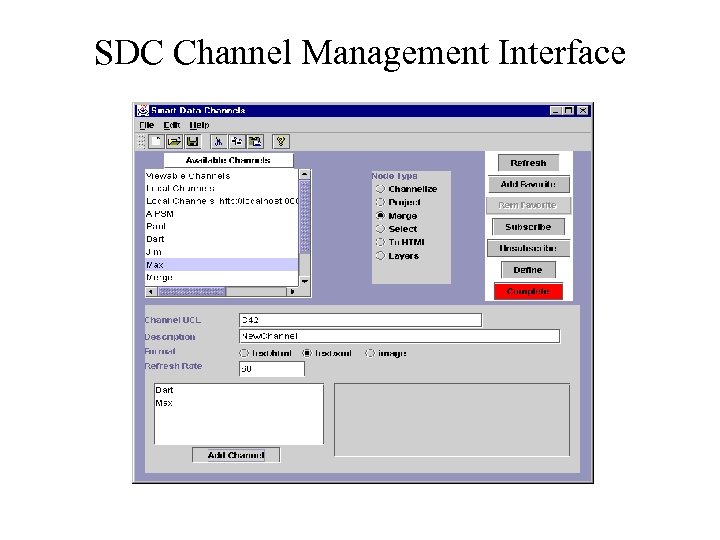The width and height of the screenshot is (720, 540).
Task: Click the Cut scissors toolbar icon
Action: click(219, 141)
